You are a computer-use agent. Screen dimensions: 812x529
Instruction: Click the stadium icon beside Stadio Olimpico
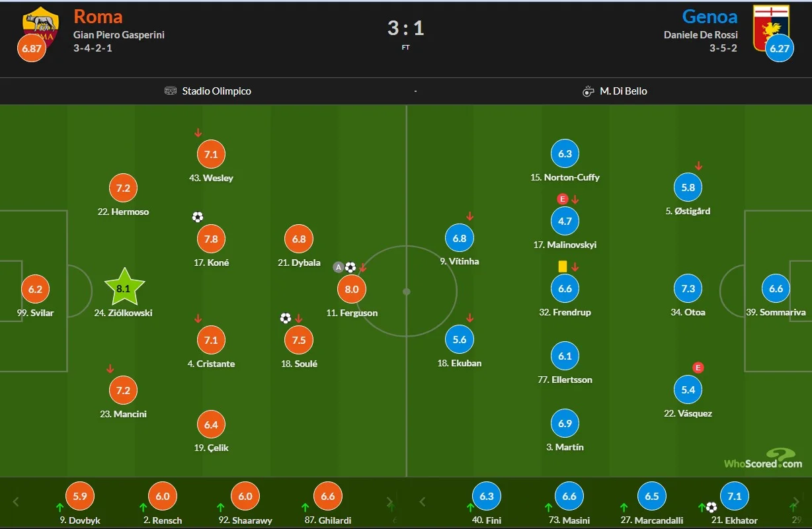(171, 91)
